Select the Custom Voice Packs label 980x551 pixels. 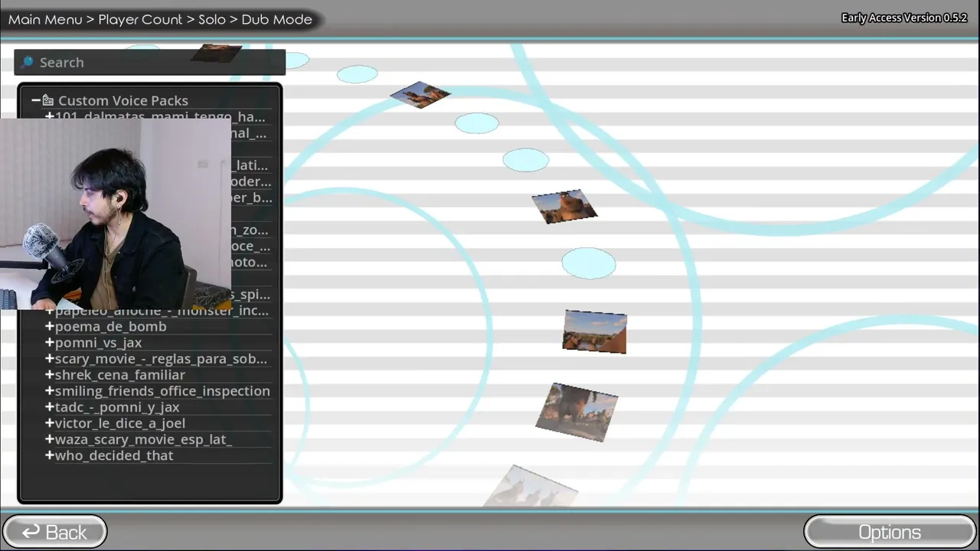click(123, 100)
